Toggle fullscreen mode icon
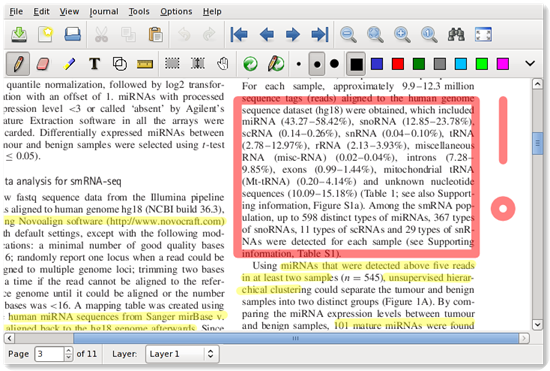Viewport: 550px width, 371px height. 483,34
